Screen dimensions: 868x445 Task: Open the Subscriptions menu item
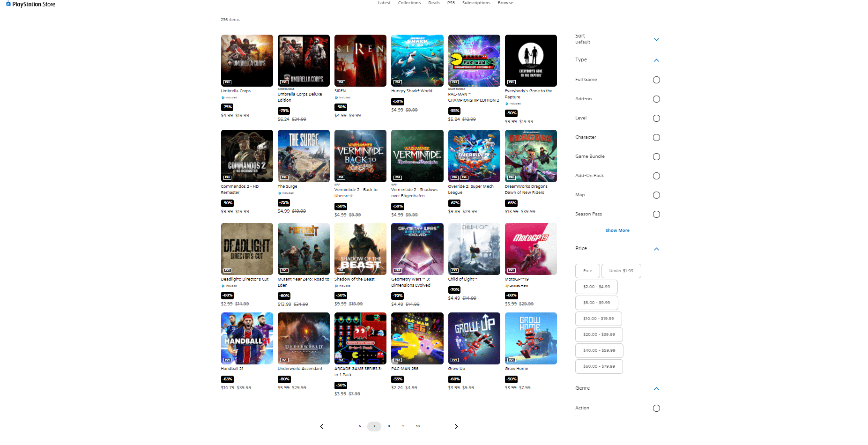(x=476, y=3)
